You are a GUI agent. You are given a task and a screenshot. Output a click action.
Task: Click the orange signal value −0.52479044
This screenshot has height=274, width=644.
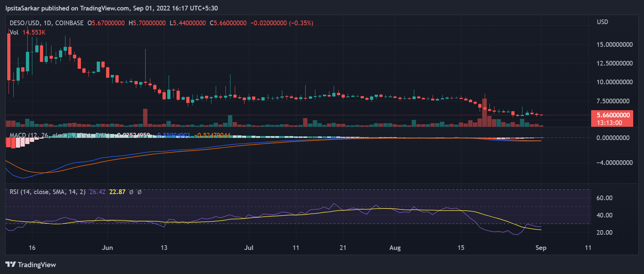tap(212, 135)
